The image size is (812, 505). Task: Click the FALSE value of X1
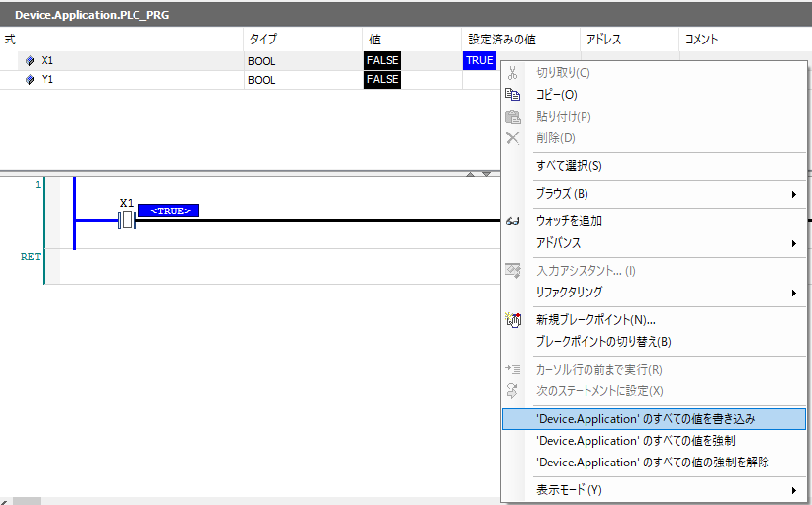(x=382, y=60)
